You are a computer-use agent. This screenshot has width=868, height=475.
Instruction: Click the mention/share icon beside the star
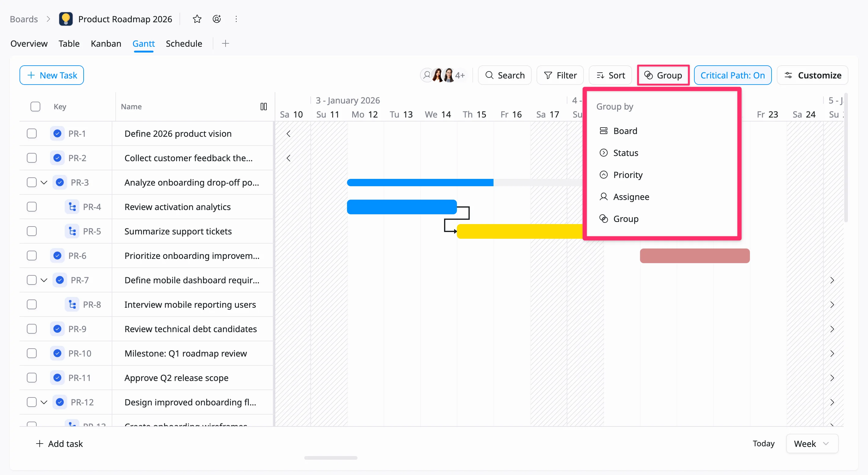[x=217, y=19]
